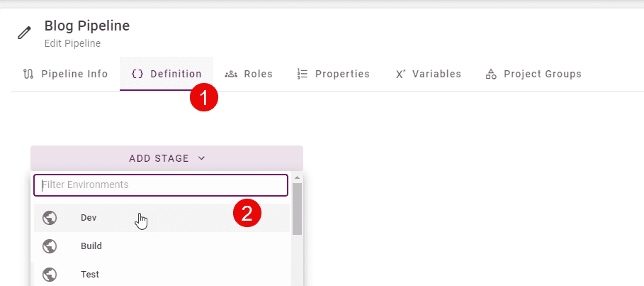Collapse the ADD STAGE dropdown button
The height and width of the screenshot is (286, 644).
click(x=166, y=158)
